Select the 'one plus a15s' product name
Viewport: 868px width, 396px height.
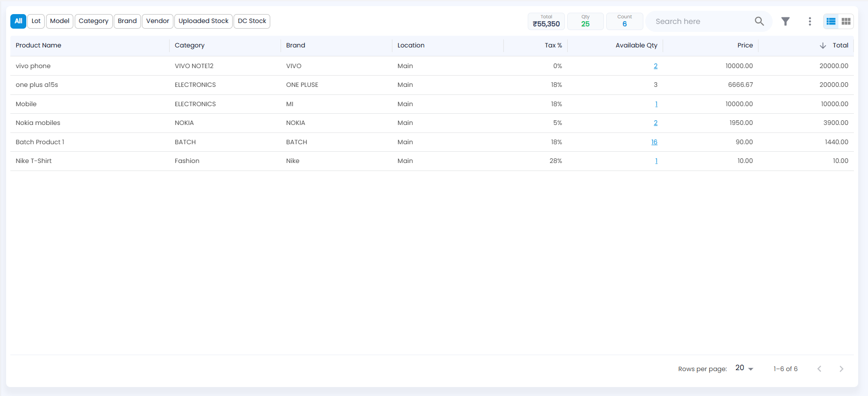coord(37,85)
